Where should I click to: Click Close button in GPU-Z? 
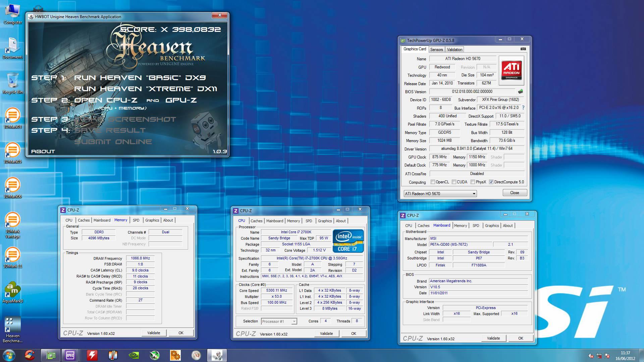pos(515,193)
